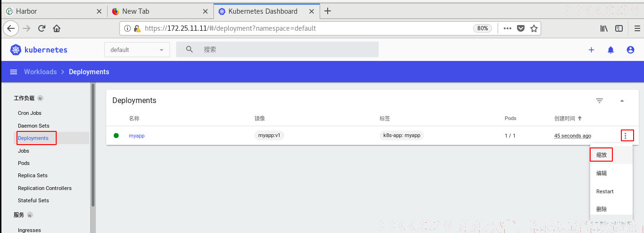Click the 80% zoom level indicator
644x233 pixels.
point(483,28)
